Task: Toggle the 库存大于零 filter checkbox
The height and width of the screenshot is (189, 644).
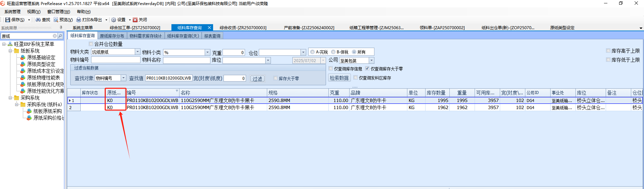Action: tap(275, 78)
